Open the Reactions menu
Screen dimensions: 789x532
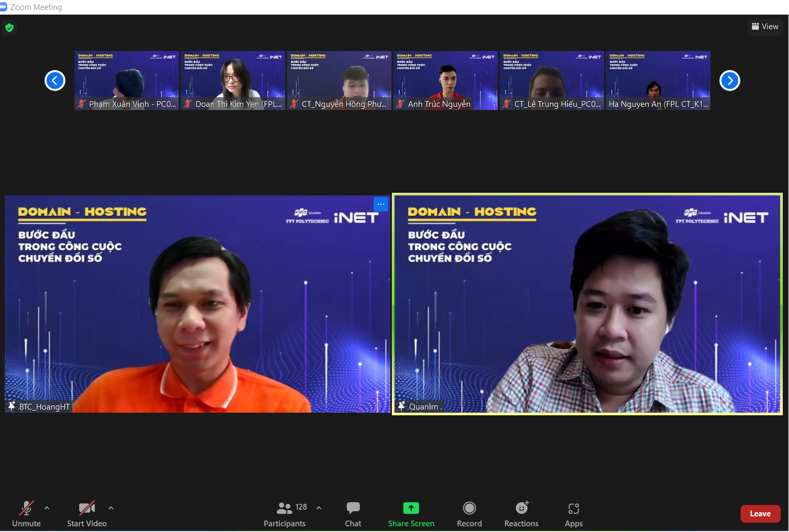pyautogui.click(x=522, y=514)
